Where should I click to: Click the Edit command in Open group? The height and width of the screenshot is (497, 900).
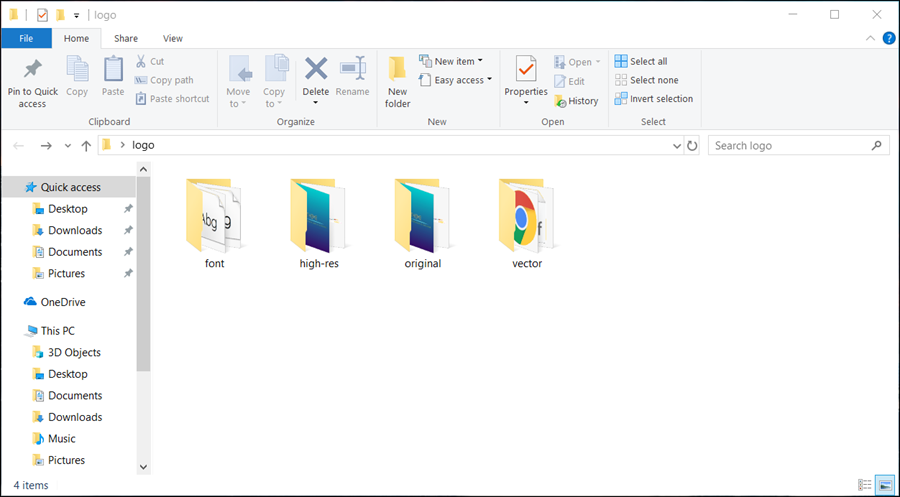[569, 81]
